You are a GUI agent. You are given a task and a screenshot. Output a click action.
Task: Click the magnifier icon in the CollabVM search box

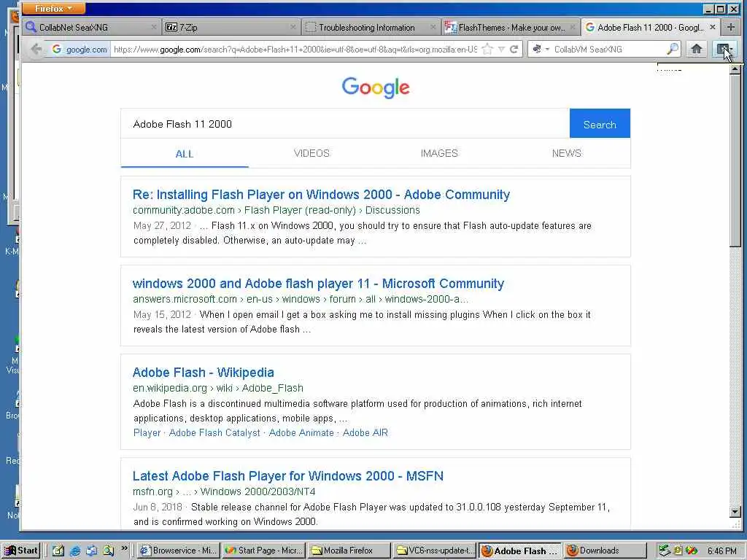[672, 49]
